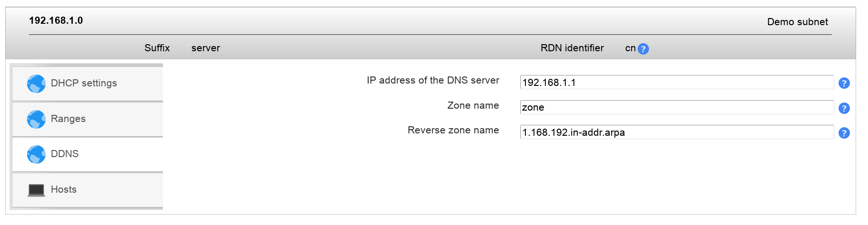Viewport: 868px width, 225px height.
Task: Click the "IP address of the DNS server" label
Action: point(433,80)
